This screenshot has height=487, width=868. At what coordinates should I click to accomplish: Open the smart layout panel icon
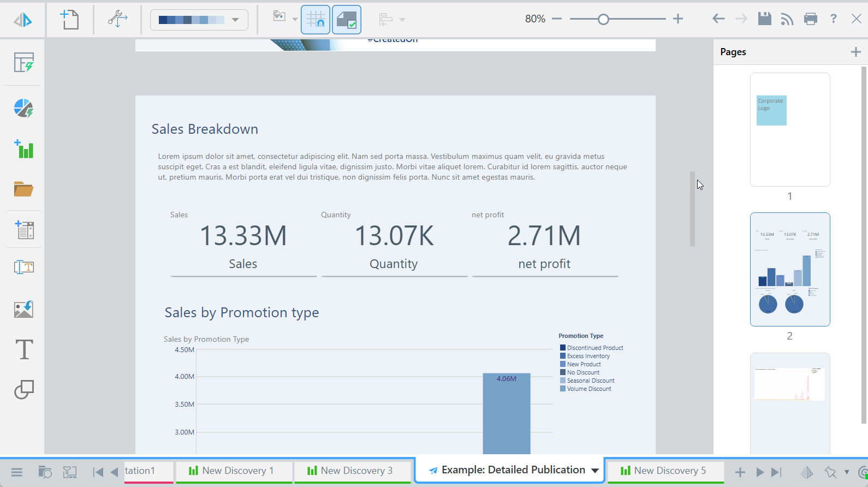23,63
